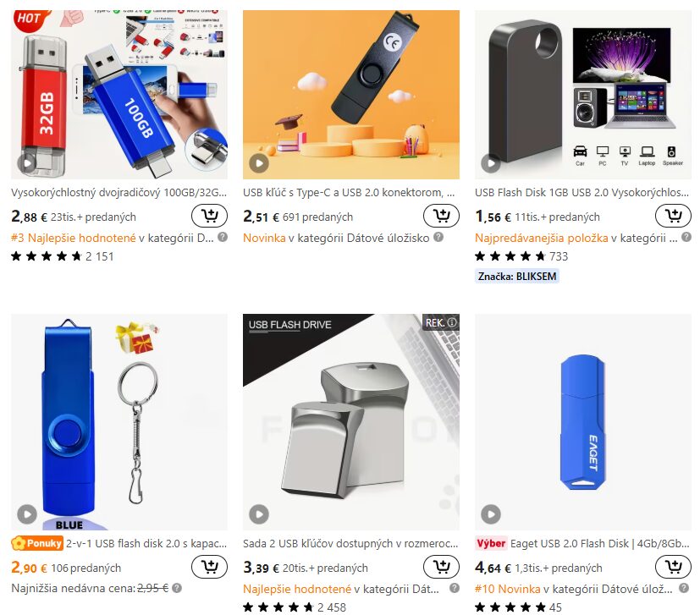The width and height of the screenshot is (700, 615).
Task: Open the 2 458 star reviews rating
Action: pos(295,607)
